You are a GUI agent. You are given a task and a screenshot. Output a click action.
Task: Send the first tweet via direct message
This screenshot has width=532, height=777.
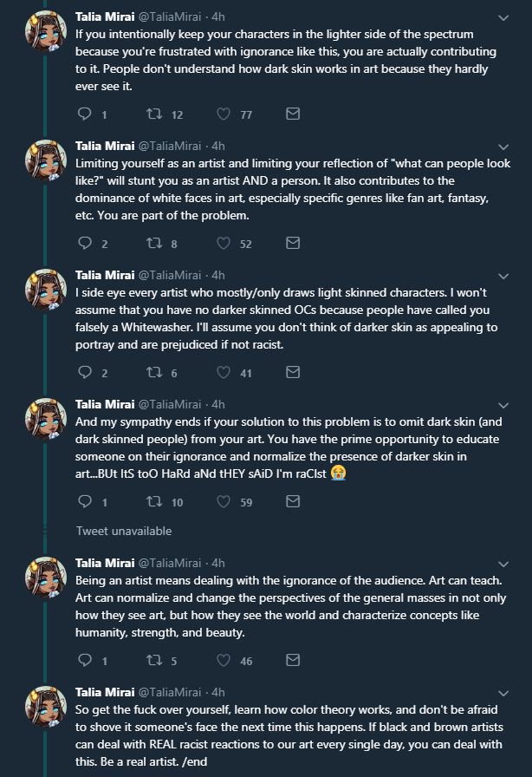(x=293, y=114)
